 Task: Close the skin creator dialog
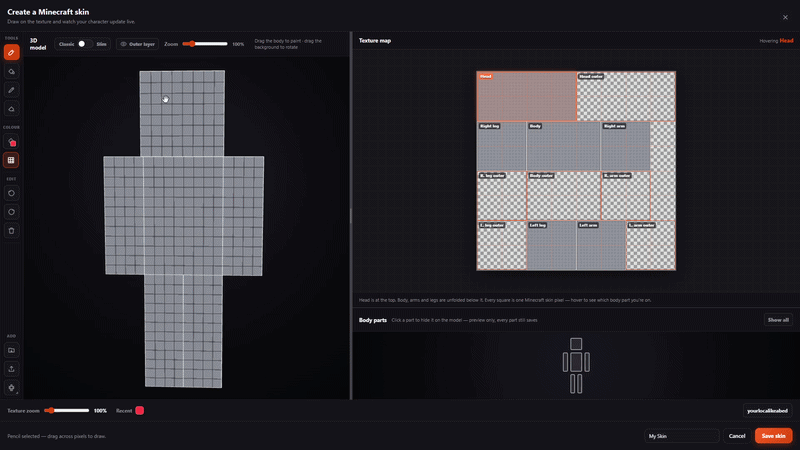(x=785, y=17)
